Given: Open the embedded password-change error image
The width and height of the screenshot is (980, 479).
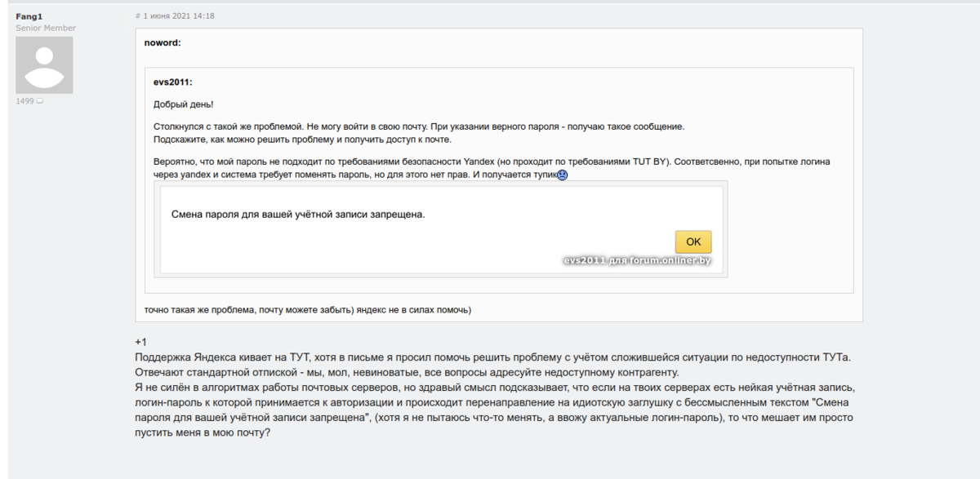Looking at the screenshot, I should click(440, 229).
